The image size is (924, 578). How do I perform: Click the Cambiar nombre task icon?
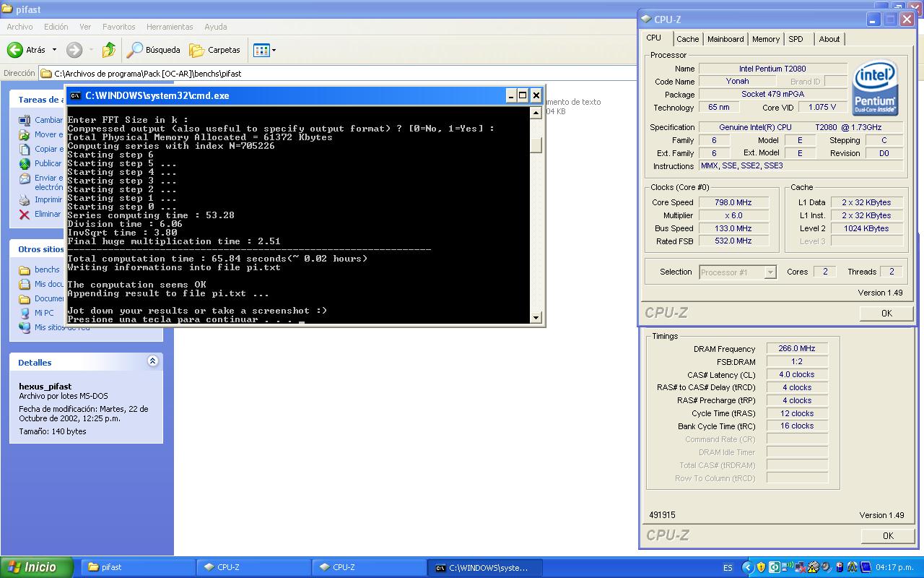point(25,120)
